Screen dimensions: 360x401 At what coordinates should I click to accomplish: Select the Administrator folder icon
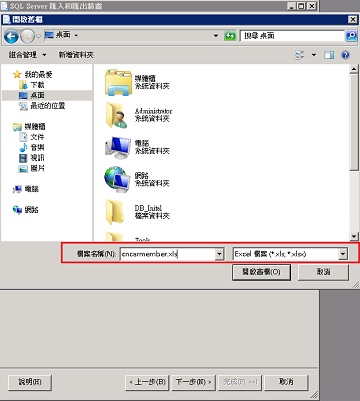117,115
